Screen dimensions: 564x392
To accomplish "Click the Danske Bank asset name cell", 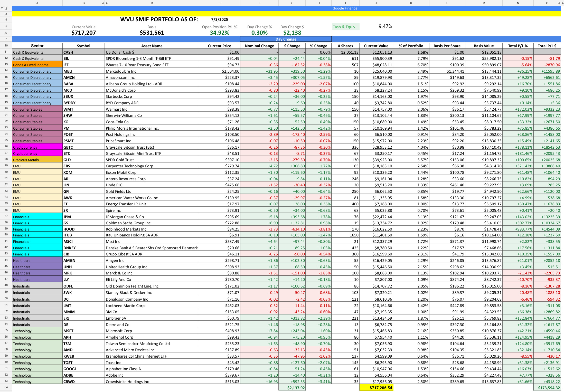I will (152, 248).
